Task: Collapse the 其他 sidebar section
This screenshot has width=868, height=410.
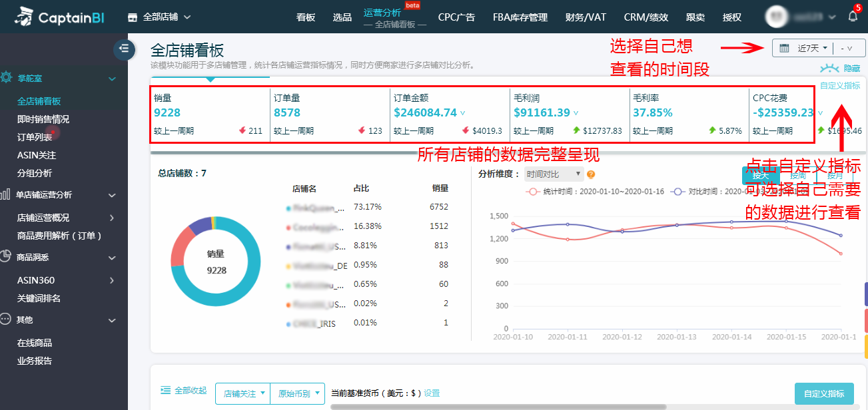Action: [x=112, y=320]
